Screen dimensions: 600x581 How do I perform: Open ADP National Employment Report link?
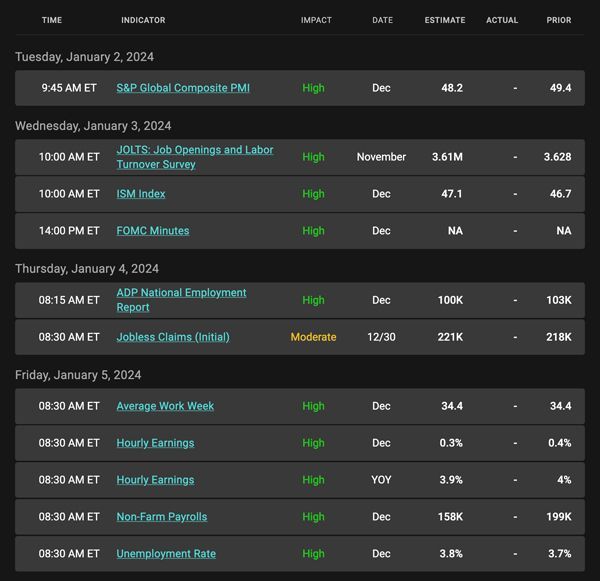point(181,300)
